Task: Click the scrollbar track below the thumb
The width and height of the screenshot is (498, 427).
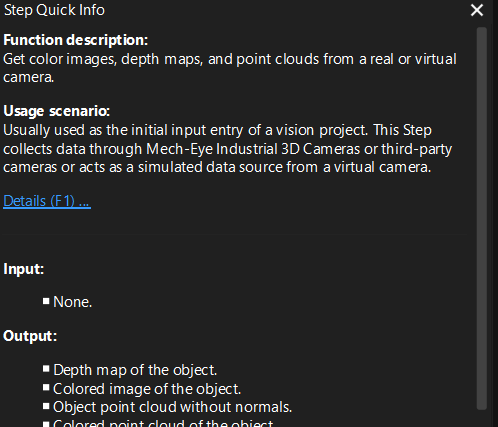Action: click(x=482, y=418)
